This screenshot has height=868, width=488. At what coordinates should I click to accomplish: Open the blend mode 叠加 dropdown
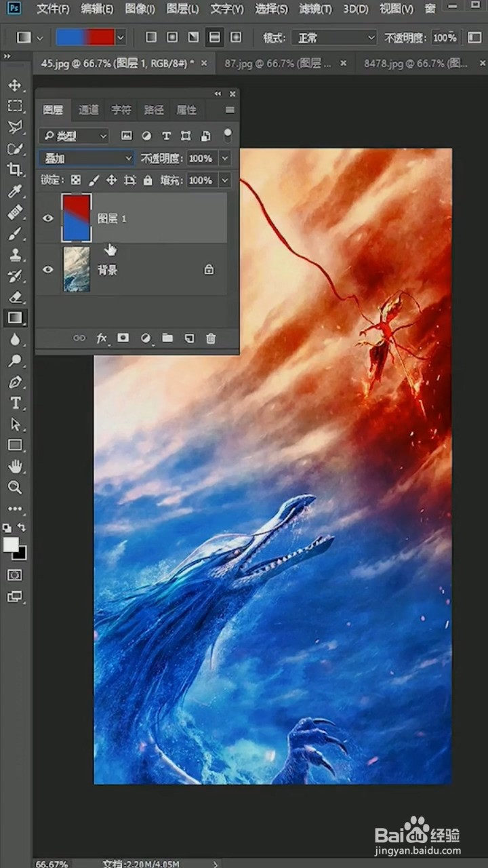pyautogui.click(x=87, y=158)
